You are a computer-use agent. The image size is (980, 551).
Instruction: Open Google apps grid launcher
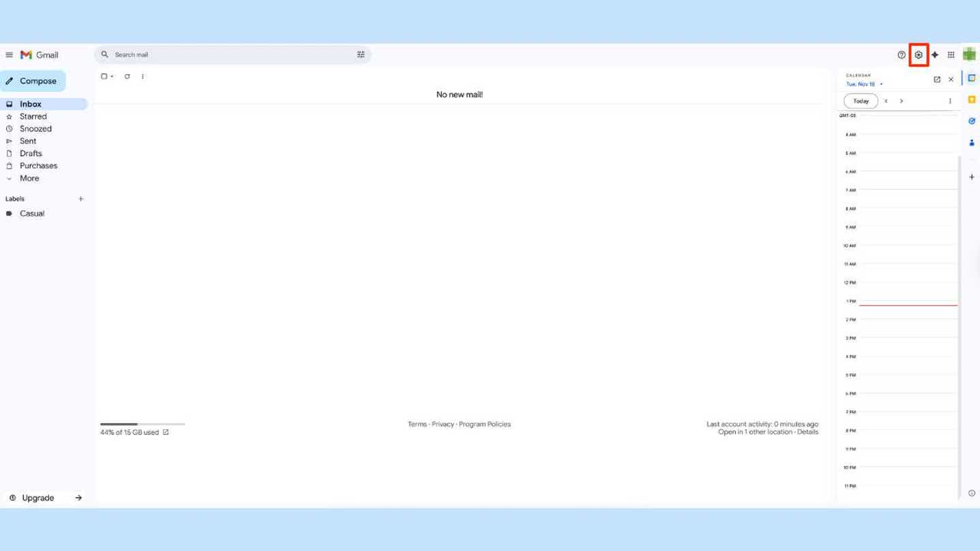coord(951,55)
